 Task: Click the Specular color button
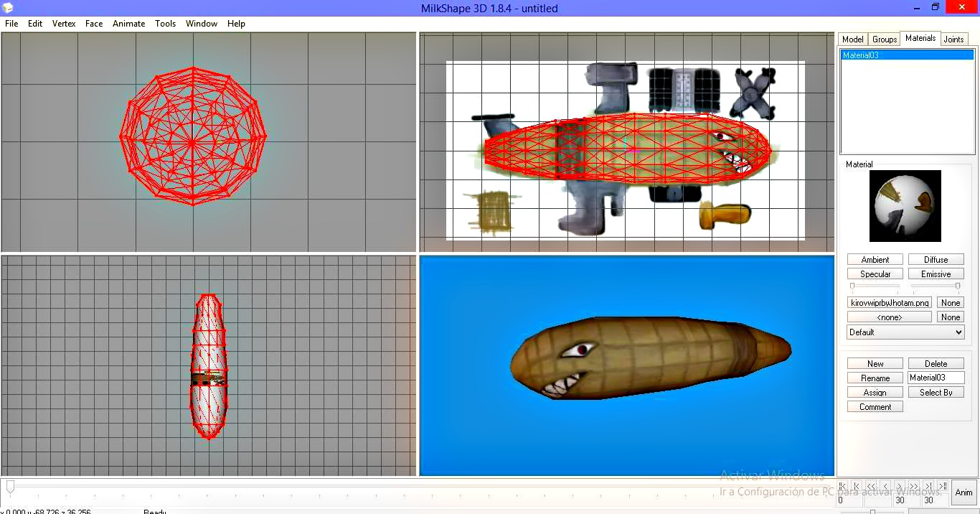pyautogui.click(x=875, y=274)
